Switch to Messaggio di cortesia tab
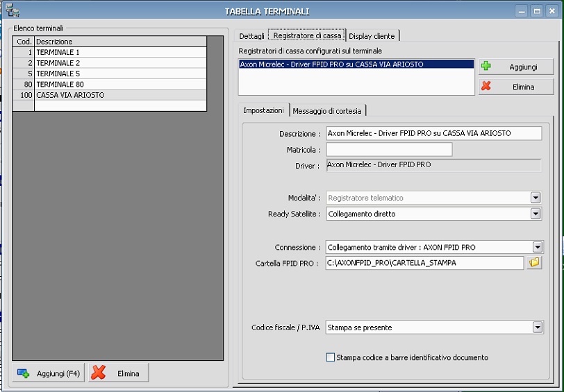The width and height of the screenshot is (564, 392). [327, 111]
